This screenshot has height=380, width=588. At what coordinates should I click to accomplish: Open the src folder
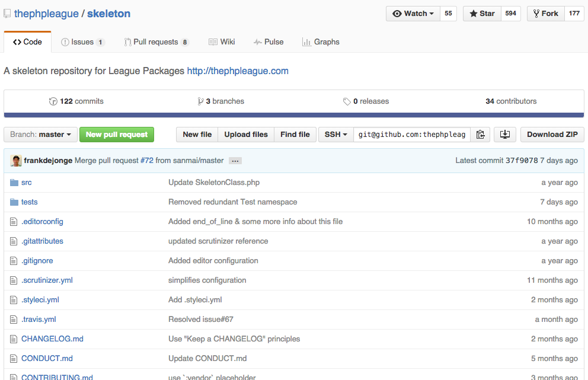point(26,183)
